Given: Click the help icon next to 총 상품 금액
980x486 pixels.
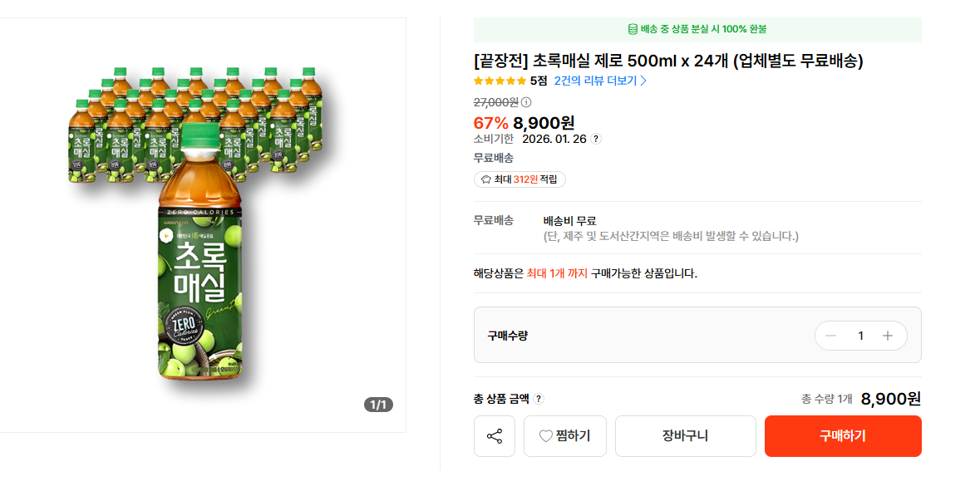Looking at the screenshot, I should [x=539, y=399].
